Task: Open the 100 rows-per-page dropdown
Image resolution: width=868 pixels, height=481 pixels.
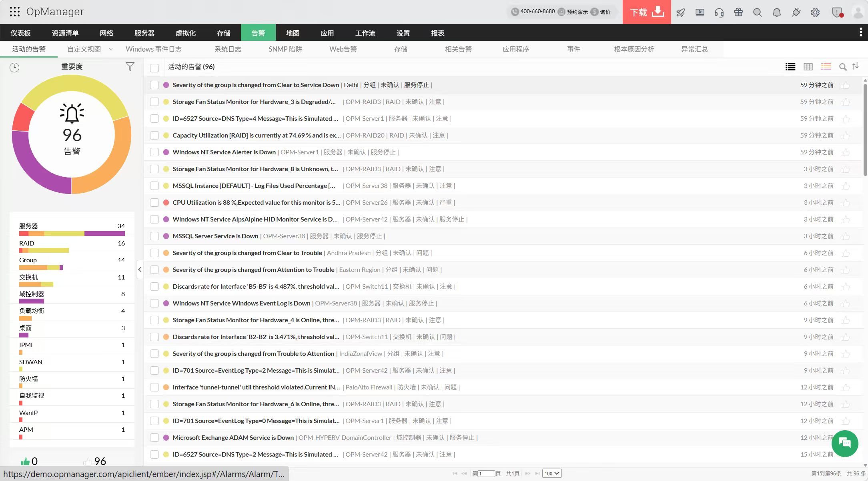Action: tap(552, 473)
